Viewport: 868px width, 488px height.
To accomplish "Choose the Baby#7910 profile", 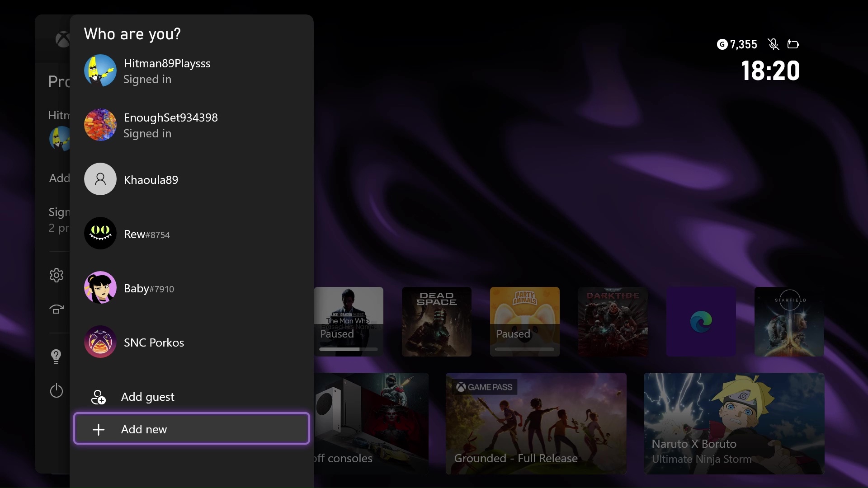I will tap(191, 288).
